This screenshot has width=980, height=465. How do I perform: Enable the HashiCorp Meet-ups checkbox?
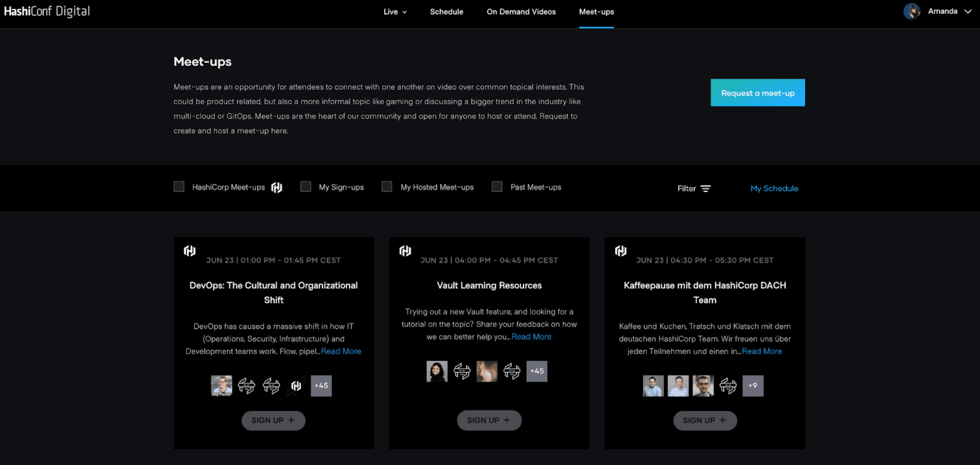tap(179, 187)
